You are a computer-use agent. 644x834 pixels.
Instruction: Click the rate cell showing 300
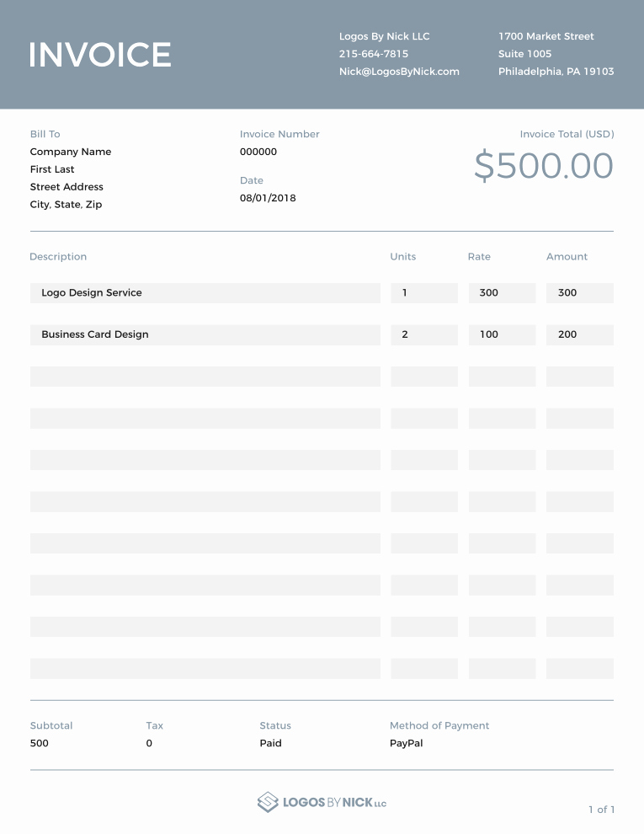pos(502,293)
